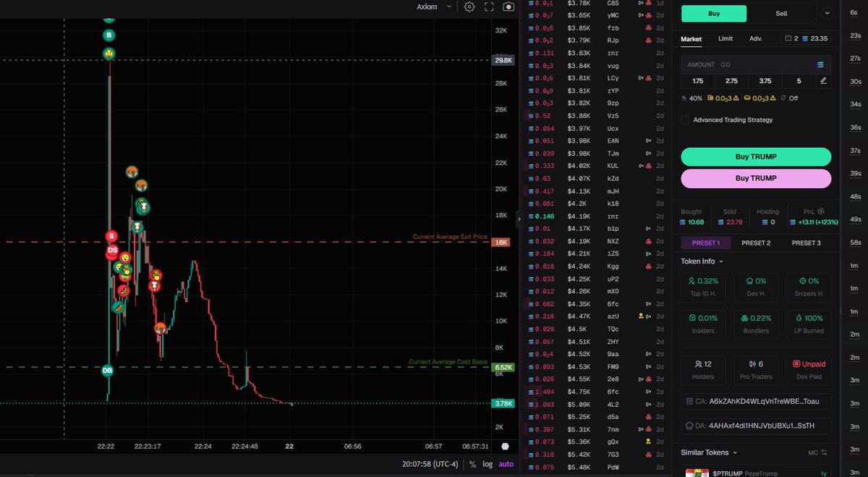The width and height of the screenshot is (868, 477).
Task: Click trade row for trader azU
Action: click(596, 316)
